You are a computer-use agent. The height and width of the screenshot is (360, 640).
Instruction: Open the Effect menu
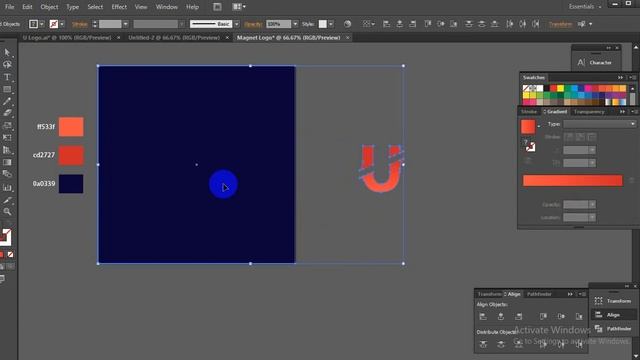tap(119, 7)
